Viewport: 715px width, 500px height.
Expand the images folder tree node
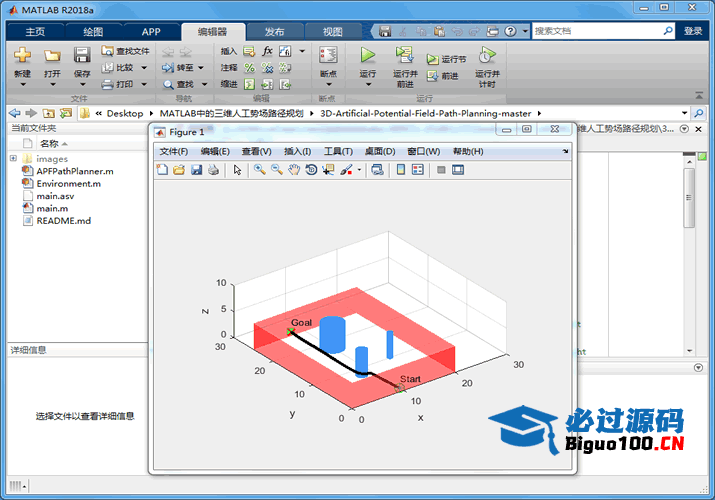[x=13, y=158]
